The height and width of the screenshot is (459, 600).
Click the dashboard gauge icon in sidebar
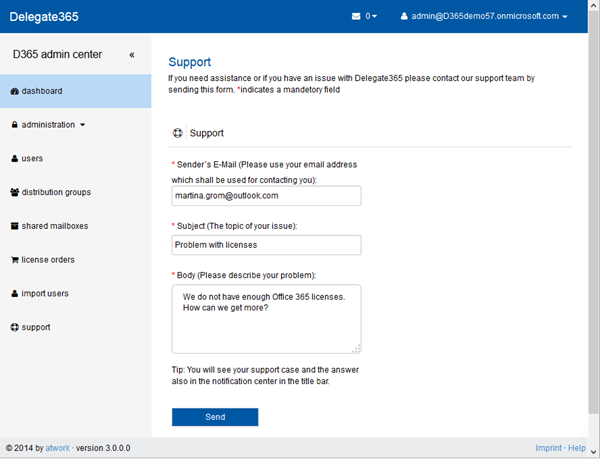[14, 91]
